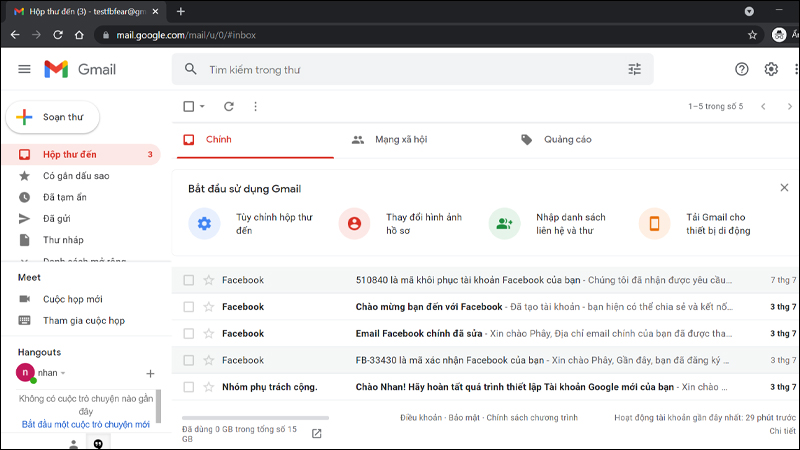Star the 'Chào mừng bạn đến với Facebook' email

pos(209,307)
